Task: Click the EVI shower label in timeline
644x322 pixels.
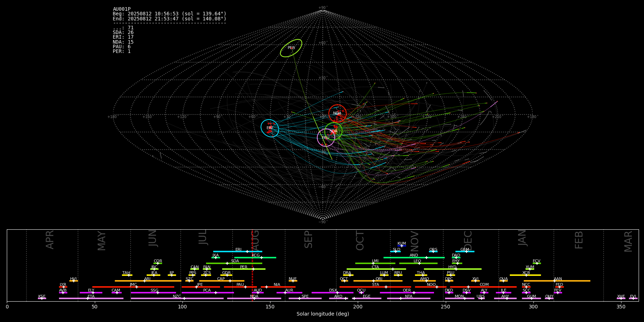Action: pos(633,297)
